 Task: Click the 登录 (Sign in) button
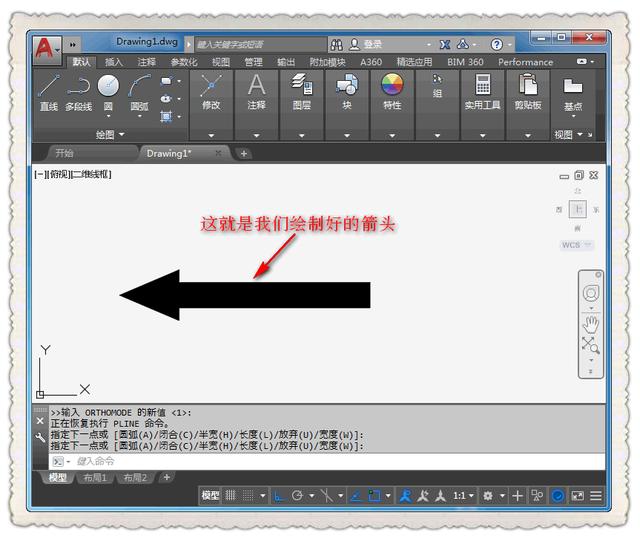366,44
